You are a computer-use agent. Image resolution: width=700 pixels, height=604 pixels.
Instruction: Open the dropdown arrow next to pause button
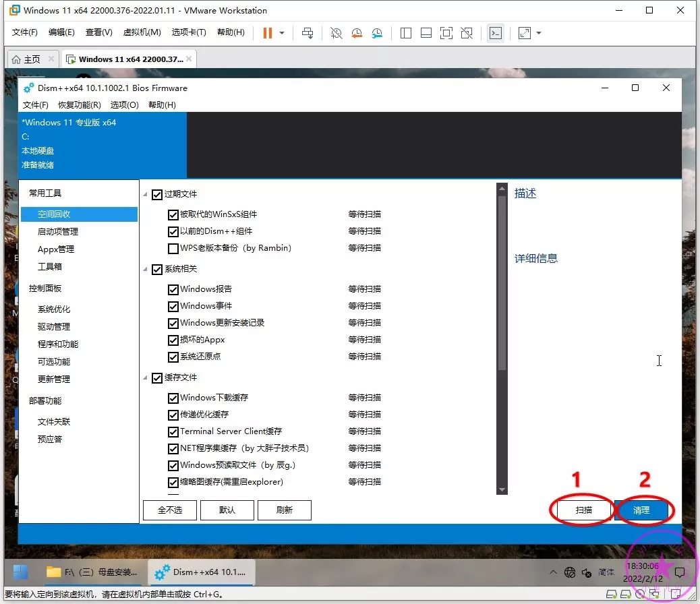point(282,33)
